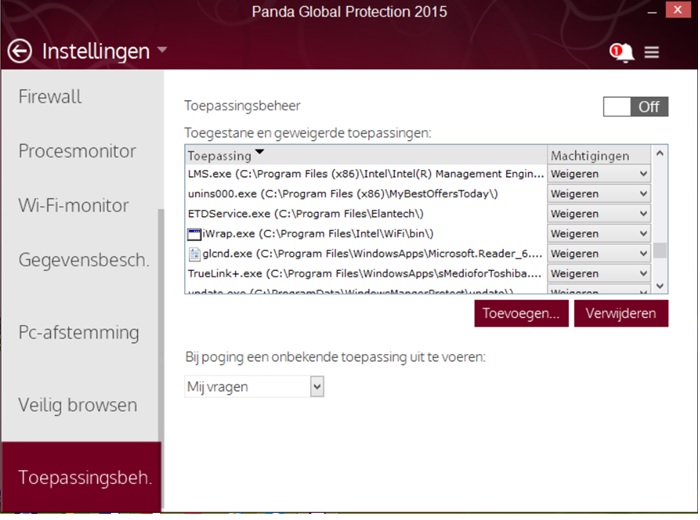Select Firewall in the sidebar

[x=50, y=97]
